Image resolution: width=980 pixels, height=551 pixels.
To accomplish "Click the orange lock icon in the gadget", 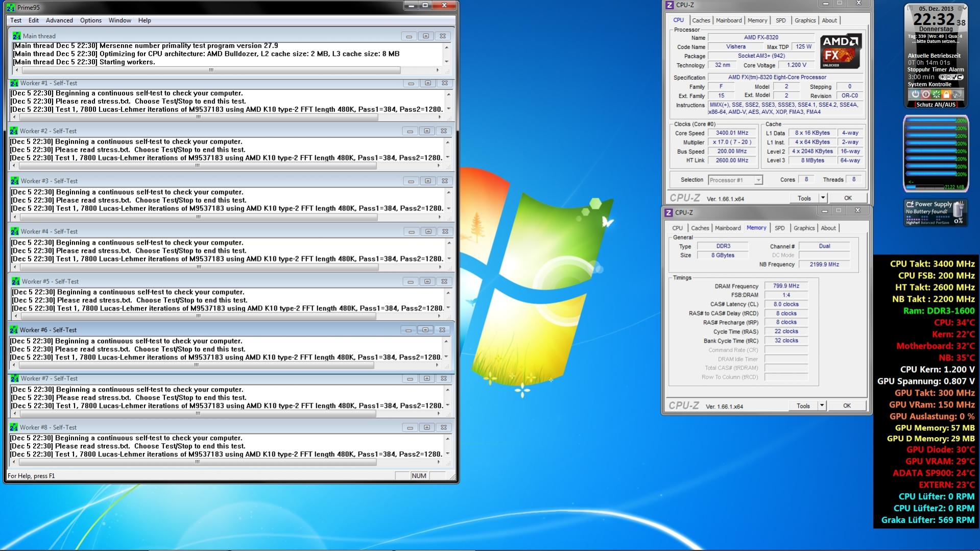I will [946, 94].
